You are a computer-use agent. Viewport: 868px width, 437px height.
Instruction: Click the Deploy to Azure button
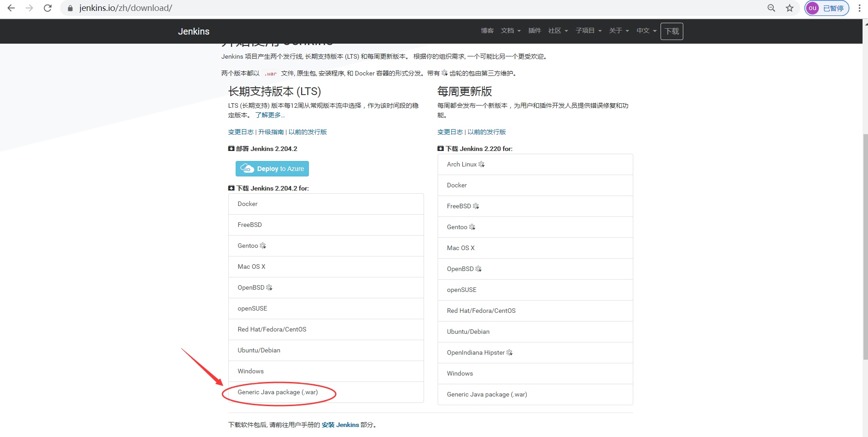272,169
